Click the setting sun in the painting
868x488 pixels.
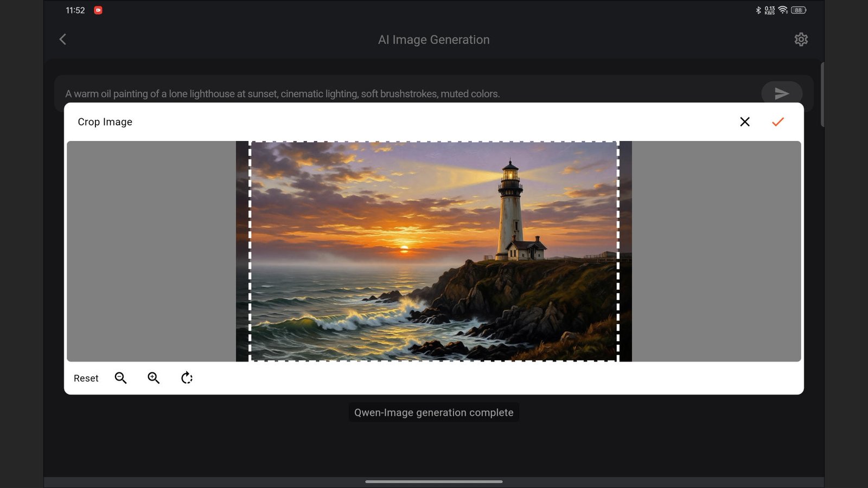coord(404,249)
